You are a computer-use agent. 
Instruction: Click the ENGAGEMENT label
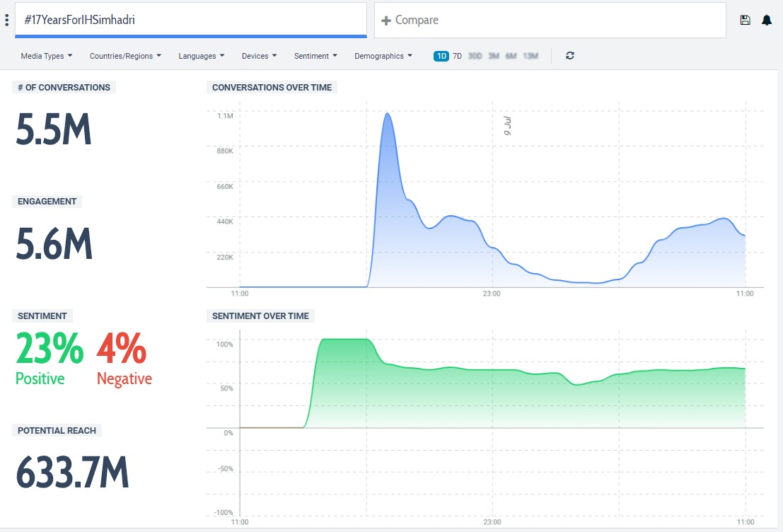(47, 202)
